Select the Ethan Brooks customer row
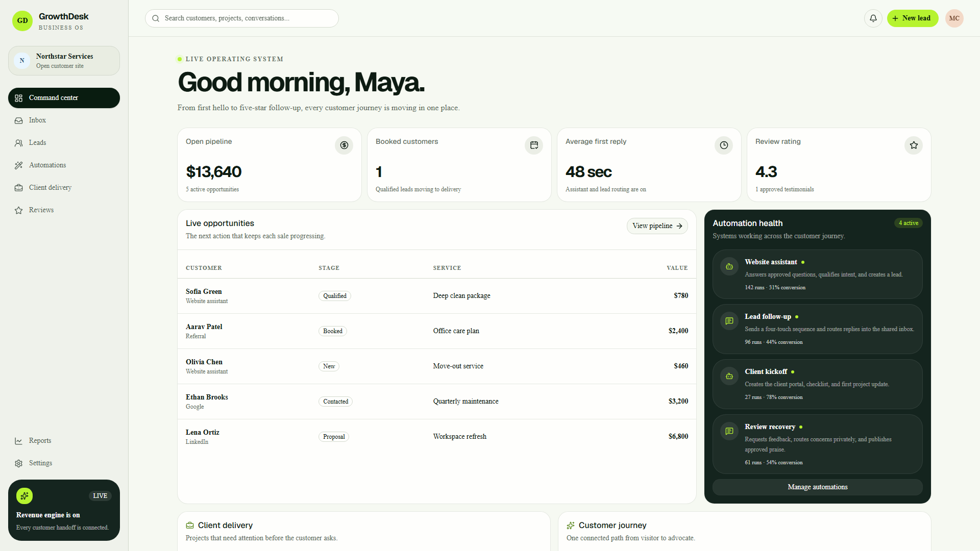The image size is (980, 551). click(x=437, y=402)
